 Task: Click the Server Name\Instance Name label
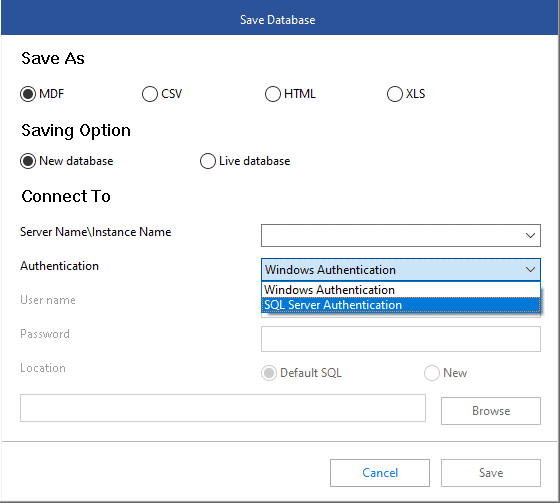[95, 232]
